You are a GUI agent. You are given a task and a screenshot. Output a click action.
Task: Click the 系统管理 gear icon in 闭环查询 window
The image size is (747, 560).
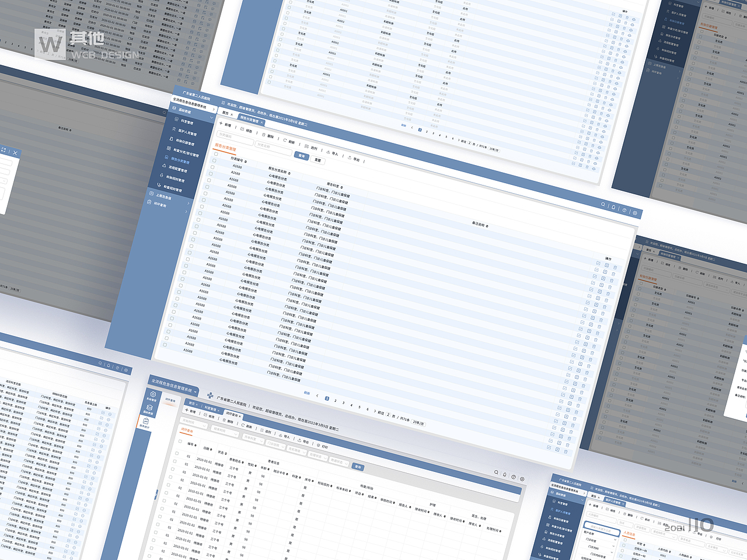point(153,394)
